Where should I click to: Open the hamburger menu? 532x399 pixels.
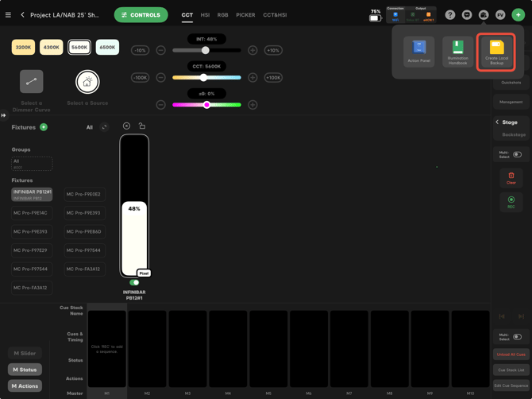(x=8, y=15)
